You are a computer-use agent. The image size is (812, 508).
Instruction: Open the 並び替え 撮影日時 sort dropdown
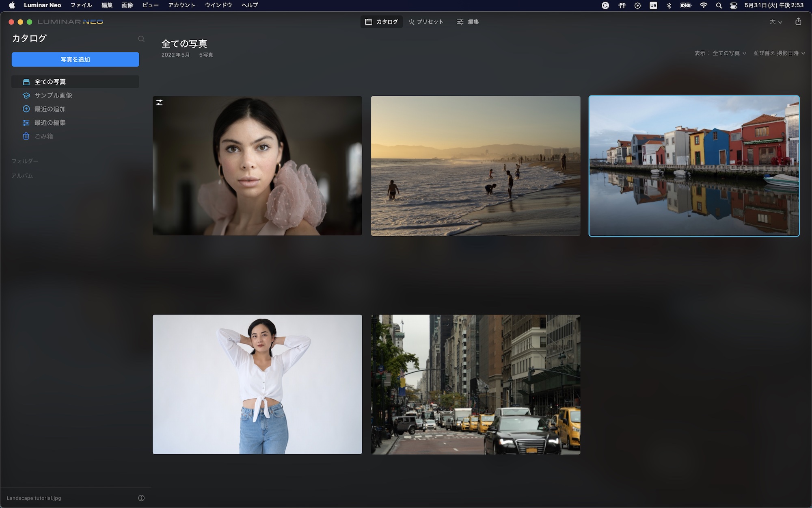click(x=779, y=53)
